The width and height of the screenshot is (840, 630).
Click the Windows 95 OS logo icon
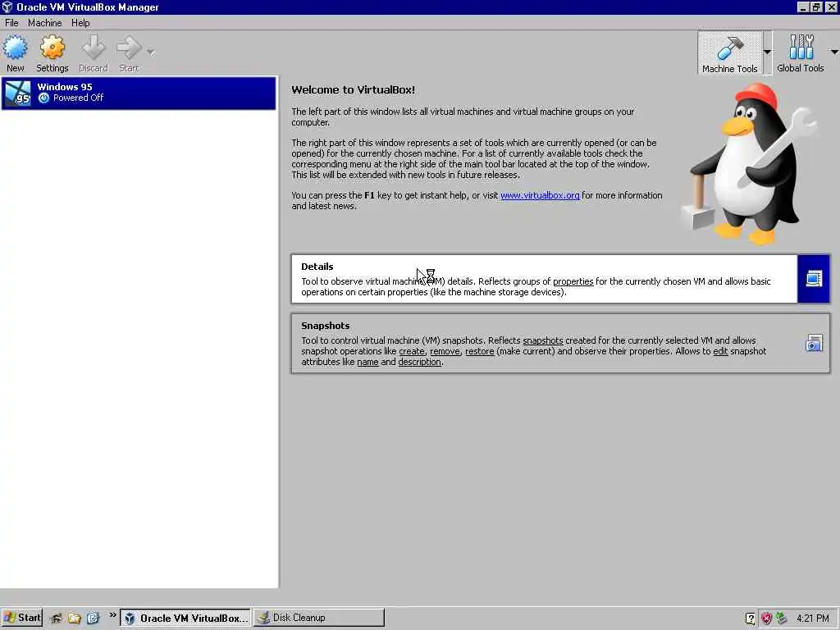pyautogui.click(x=18, y=93)
